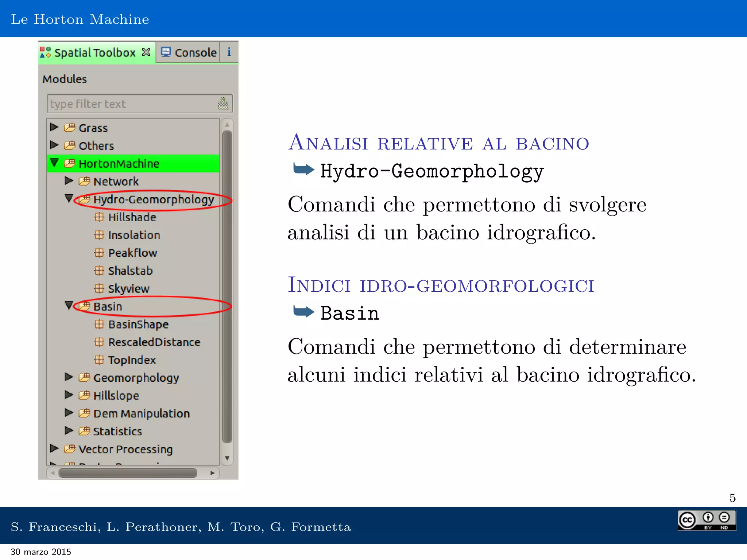Click the vertical scrollbar up arrow
The height and width of the screenshot is (560, 747).
click(227, 125)
